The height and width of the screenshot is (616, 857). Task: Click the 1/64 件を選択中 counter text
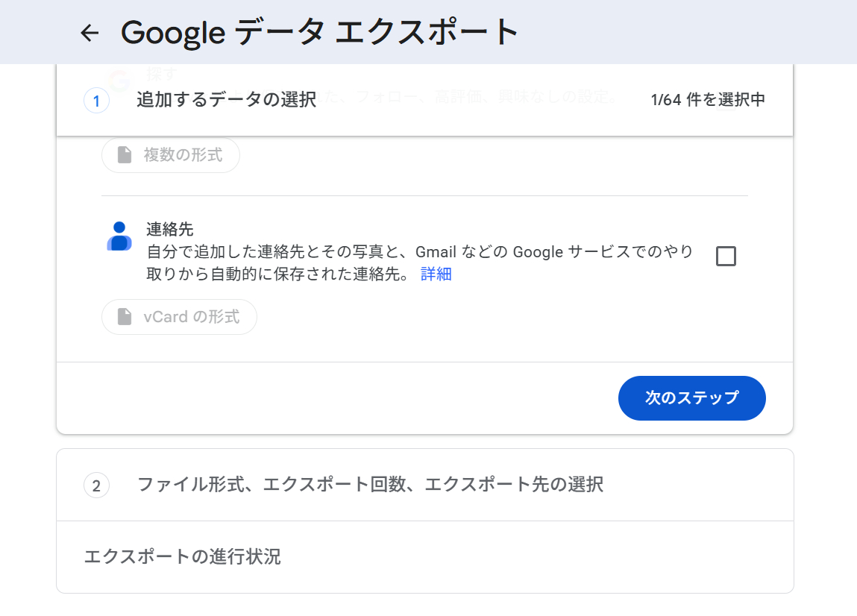coord(708,99)
